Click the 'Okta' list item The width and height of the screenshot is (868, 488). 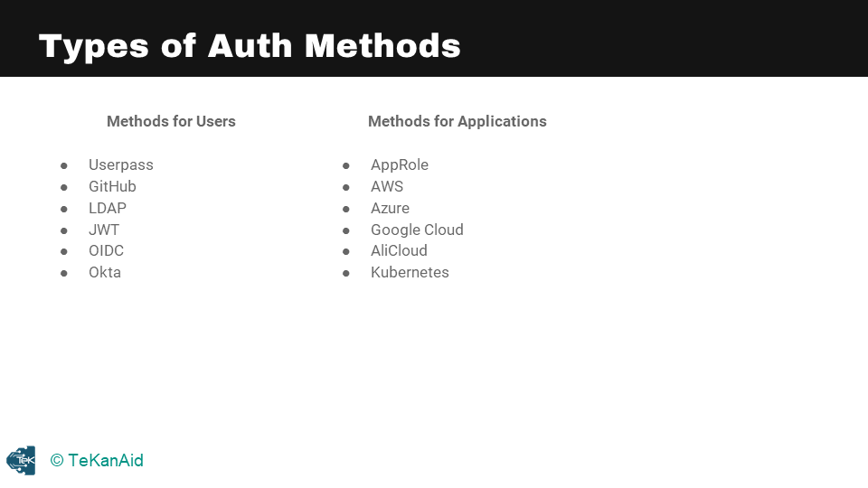click(x=105, y=272)
